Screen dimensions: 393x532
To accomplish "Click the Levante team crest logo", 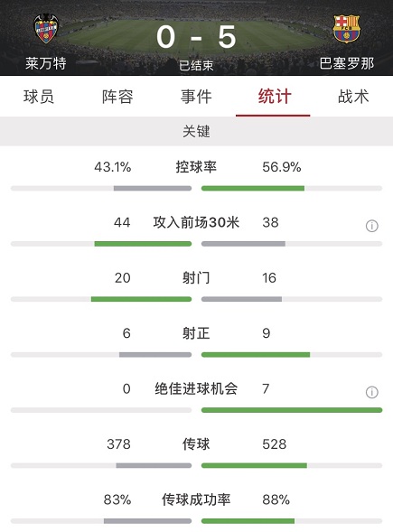I will pos(46,29).
